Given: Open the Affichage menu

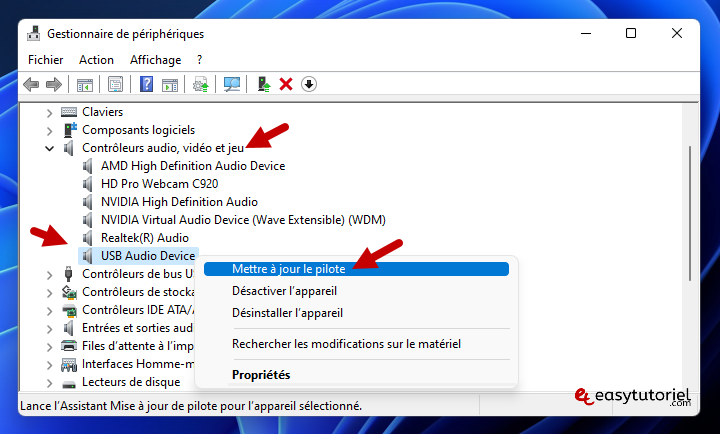Looking at the screenshot, I should pyautogui.click(x=155, y=60).
